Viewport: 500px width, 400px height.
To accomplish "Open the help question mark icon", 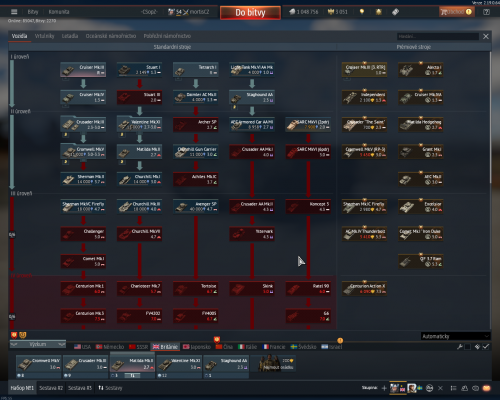I will 486,12.
